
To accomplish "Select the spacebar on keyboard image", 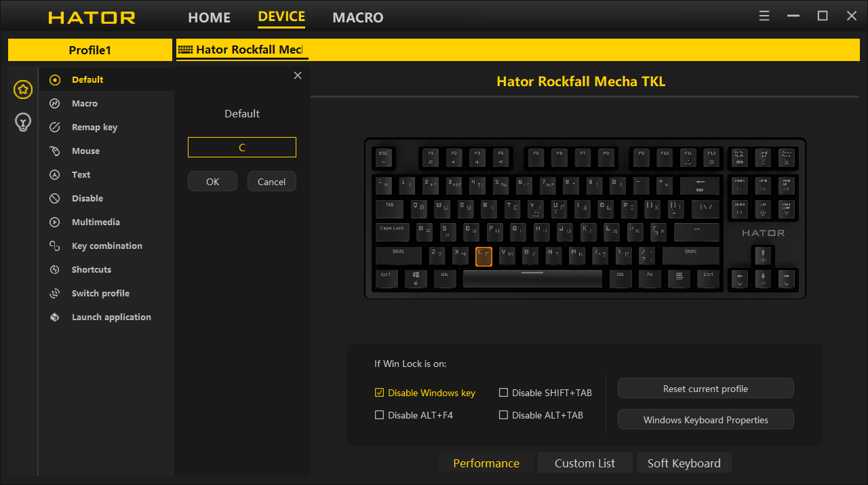I will [x=532, y=278].
